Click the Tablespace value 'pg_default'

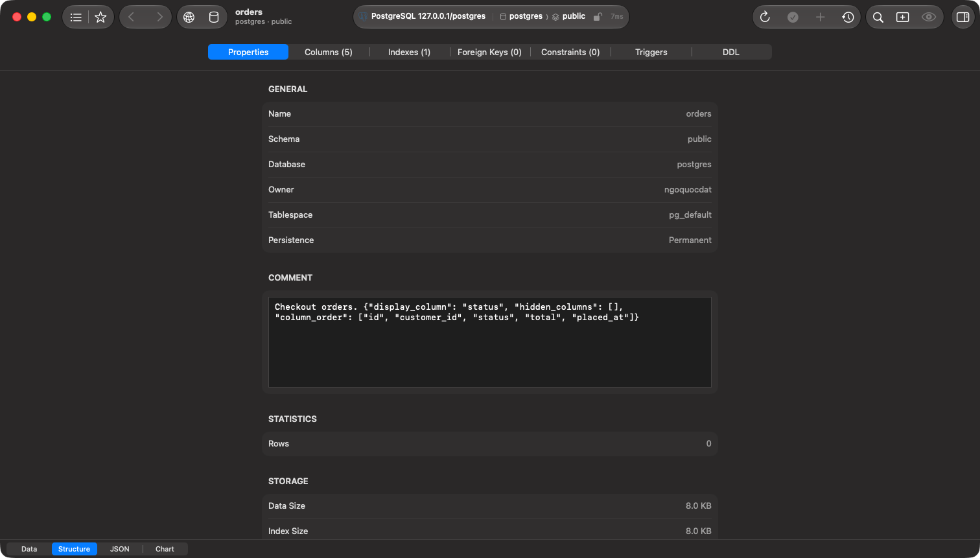690,215
